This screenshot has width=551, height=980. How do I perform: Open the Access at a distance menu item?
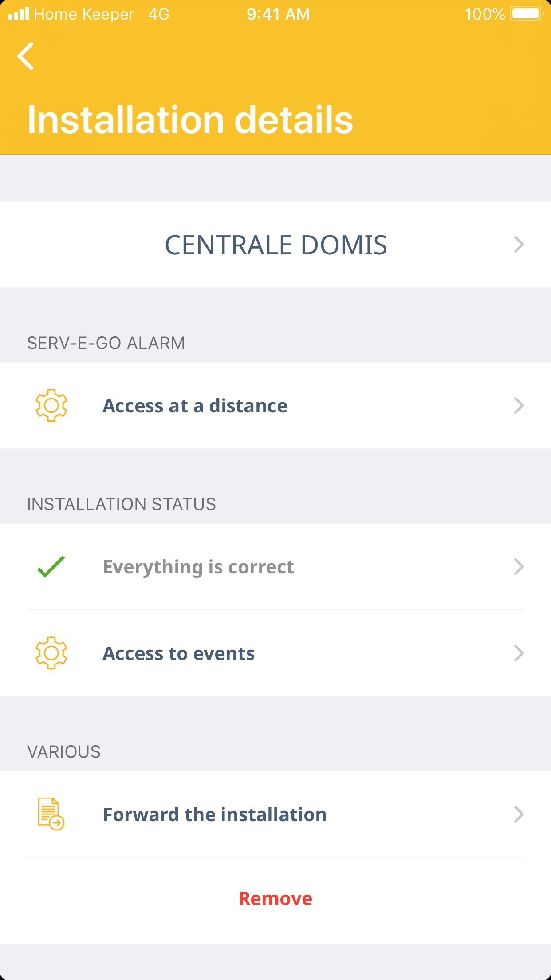(x=195, y=406)
